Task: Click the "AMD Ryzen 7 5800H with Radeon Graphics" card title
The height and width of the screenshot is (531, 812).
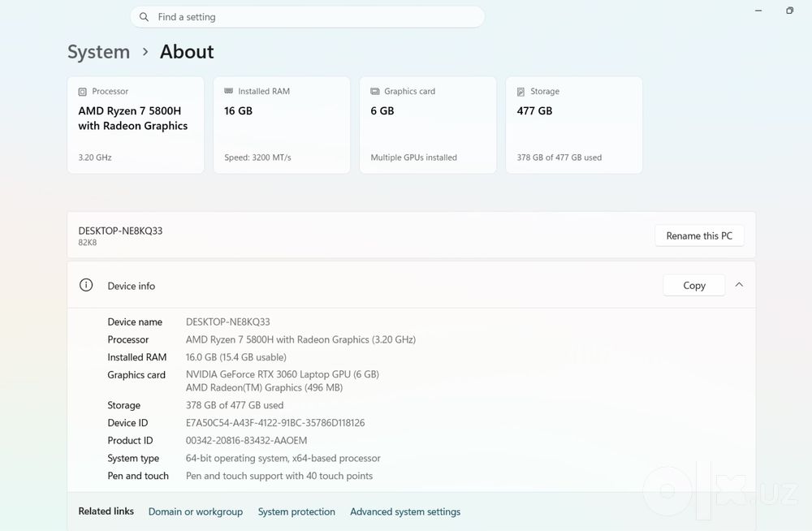Action: (132, 118)
